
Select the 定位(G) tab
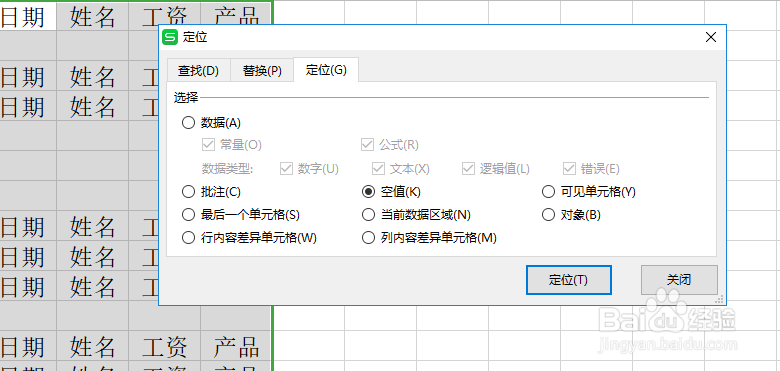(326, 70)
